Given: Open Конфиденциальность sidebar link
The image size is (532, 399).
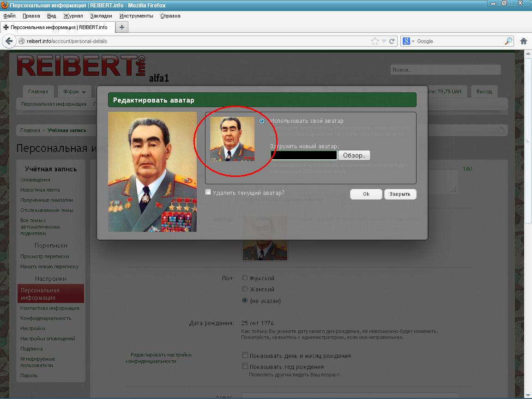Looking at the screenshot, I should [x=46, y=318].
